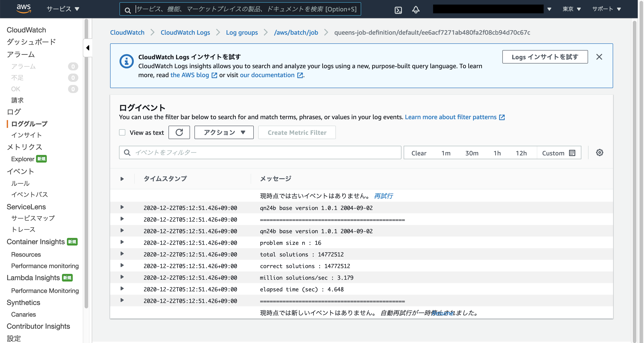The height and width of the screenshot is (343, 644).
Task: Focus the top services search box
Action: point(240,9)
